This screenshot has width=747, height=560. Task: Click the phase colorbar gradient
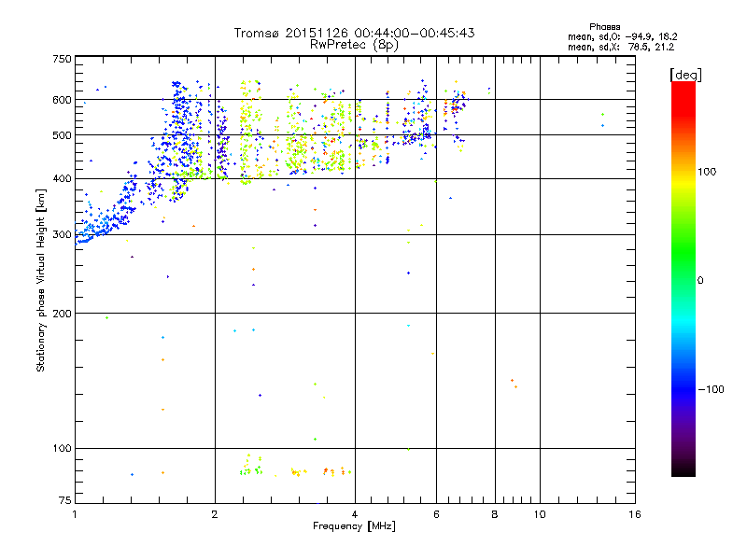684,278
